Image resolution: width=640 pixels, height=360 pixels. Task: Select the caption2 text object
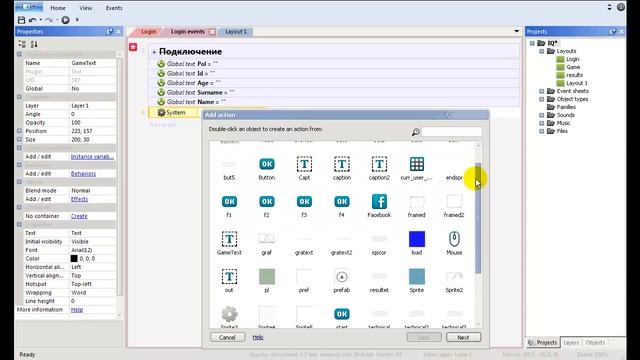tap(379, 164)
